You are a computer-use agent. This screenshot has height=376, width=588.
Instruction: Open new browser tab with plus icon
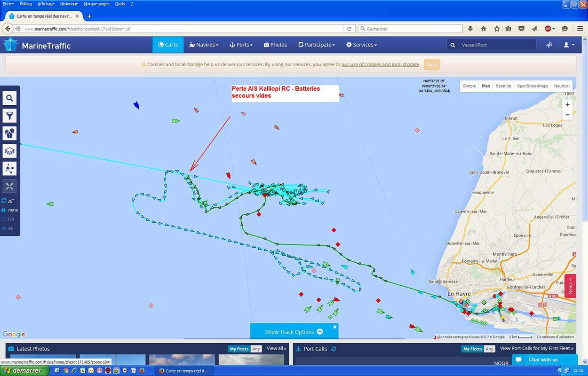pyautogui.click(x=89, y=16)
